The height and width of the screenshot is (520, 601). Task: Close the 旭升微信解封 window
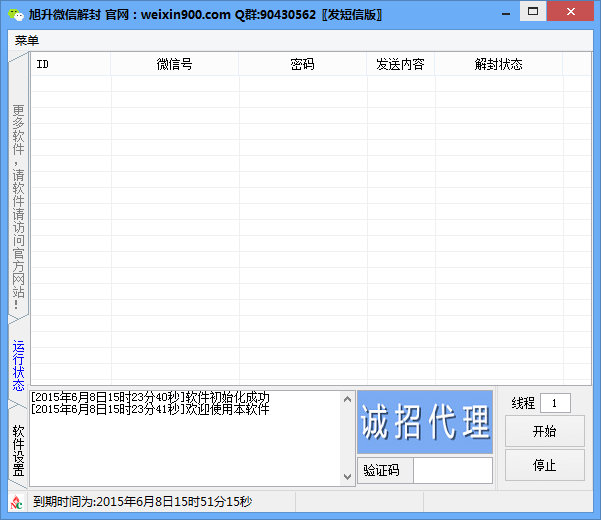pos(570,11)
